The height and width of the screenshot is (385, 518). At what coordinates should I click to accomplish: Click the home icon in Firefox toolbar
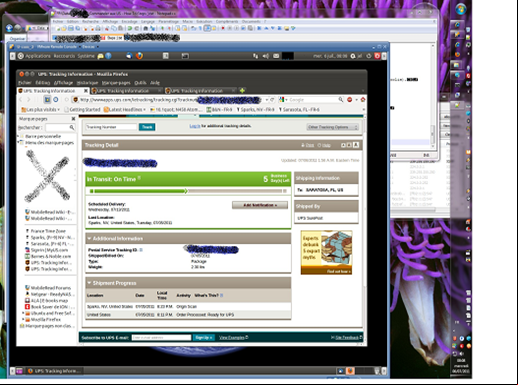click(x=363, y=99)
